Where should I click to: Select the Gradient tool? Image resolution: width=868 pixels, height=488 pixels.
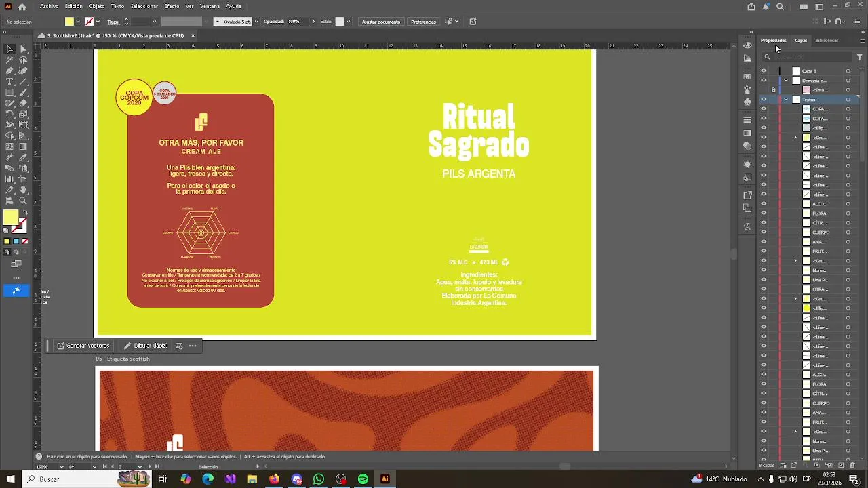(x=23, y=146)
